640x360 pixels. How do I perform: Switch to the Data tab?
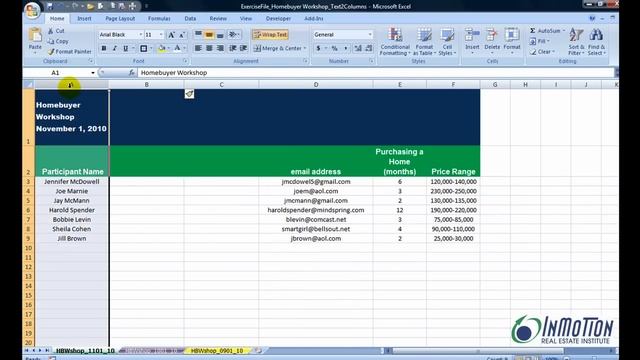(x=190, y=19)
